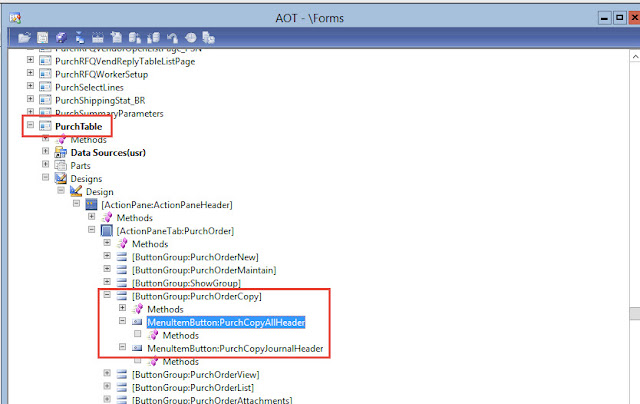Click the PurchRFQWorkerSetup form icon
The width and height of the screenshot is (640, 404).
(45, 74)
